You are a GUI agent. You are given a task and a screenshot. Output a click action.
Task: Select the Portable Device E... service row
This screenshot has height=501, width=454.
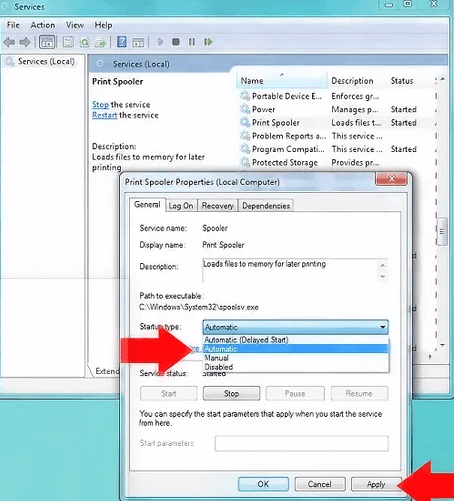[x=287, y=96]
